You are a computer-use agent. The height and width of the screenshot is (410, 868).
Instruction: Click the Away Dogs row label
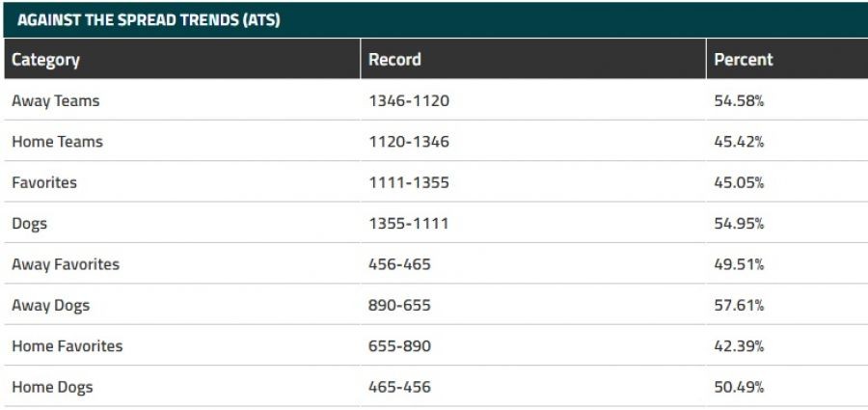[50, 306]
